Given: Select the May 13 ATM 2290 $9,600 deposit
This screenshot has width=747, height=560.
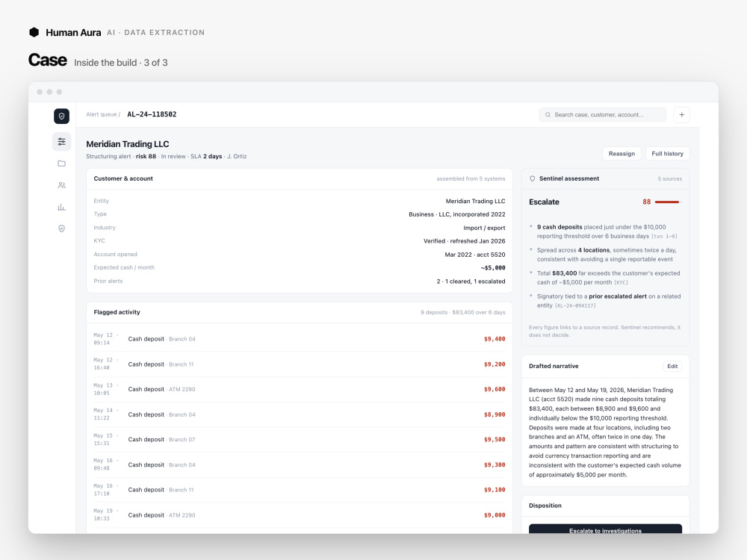Looking at the screenshot, I should 300,389.
